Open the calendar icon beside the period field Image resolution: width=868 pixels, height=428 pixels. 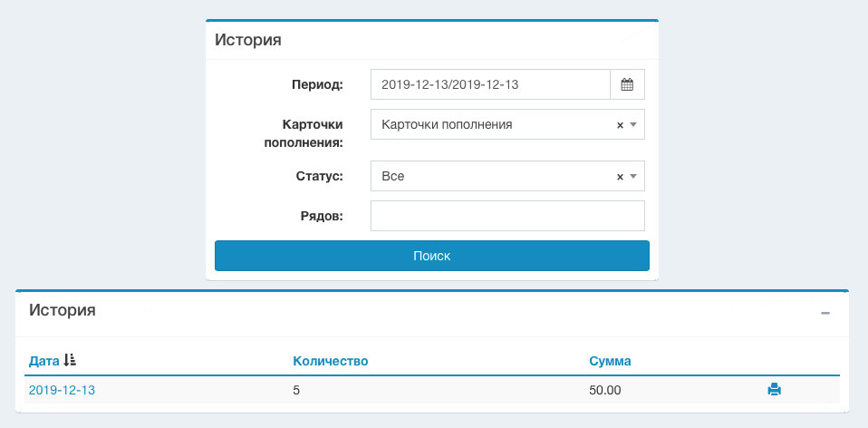tap(627, 84)
